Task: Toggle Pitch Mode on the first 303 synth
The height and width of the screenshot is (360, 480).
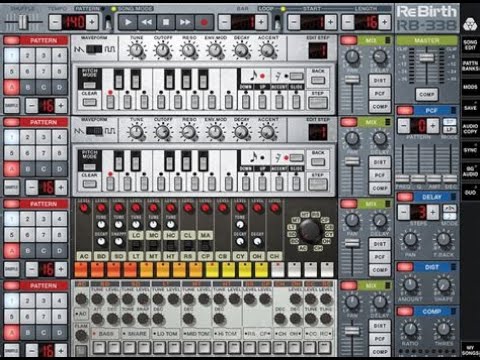Action: 89,84
